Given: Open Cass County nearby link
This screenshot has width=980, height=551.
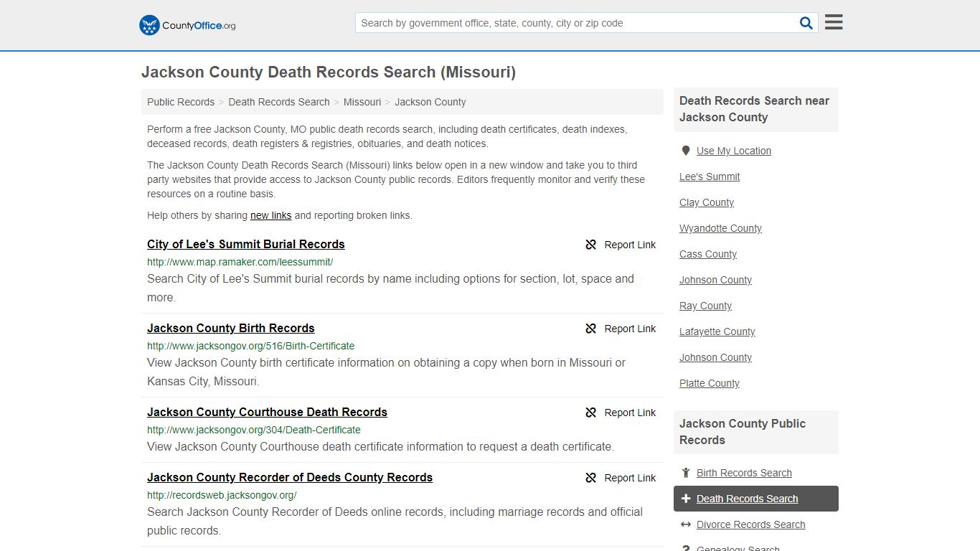Looking at the screenshot, I should click(x=708, y=254).
